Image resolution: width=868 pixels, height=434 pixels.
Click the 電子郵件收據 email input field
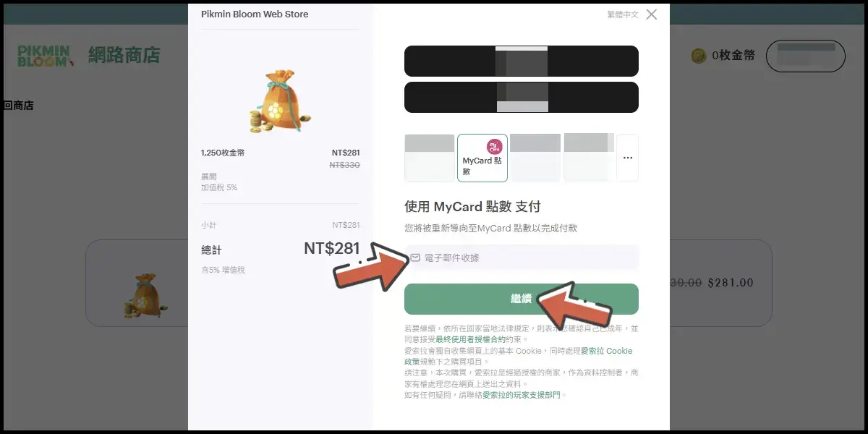point(528,258)
